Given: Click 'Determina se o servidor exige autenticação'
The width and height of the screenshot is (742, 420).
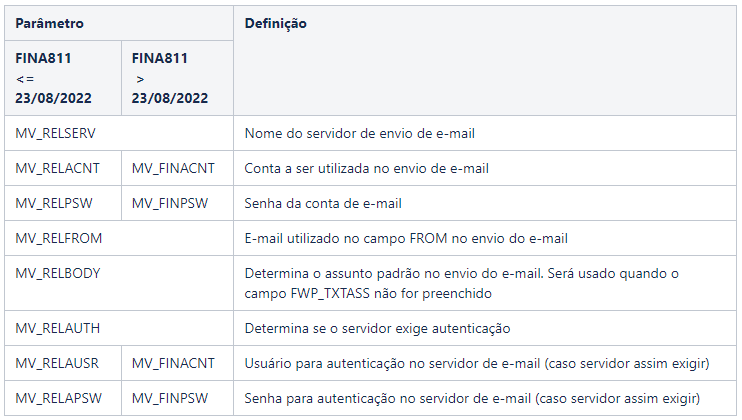Looking at the screenshot, I should point(377,328).
